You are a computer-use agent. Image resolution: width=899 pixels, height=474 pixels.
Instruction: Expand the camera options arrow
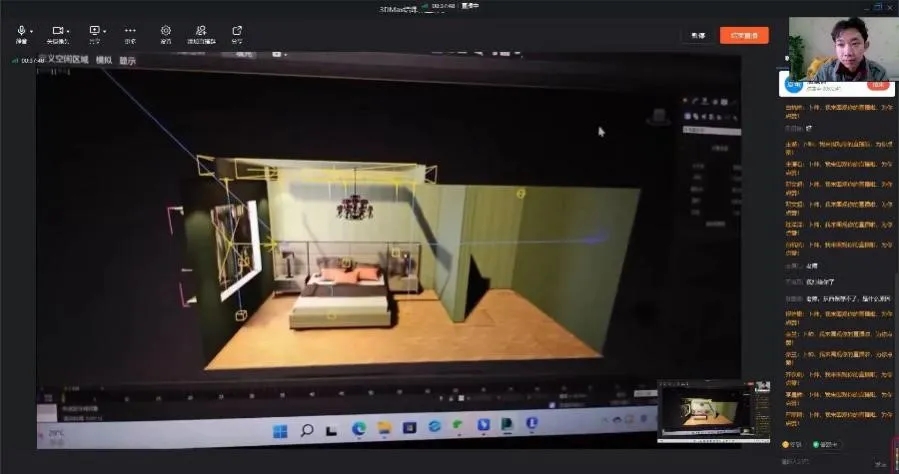click(x=69, y=31)
